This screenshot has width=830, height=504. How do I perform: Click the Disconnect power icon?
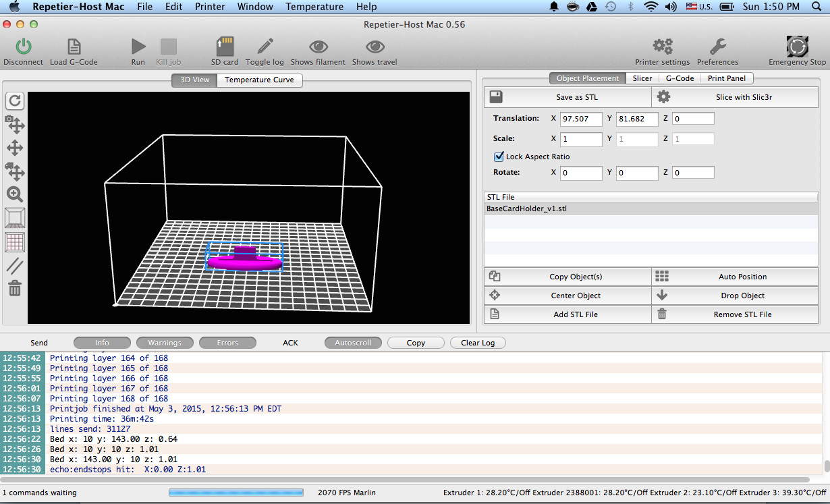[x=24, y=46]
